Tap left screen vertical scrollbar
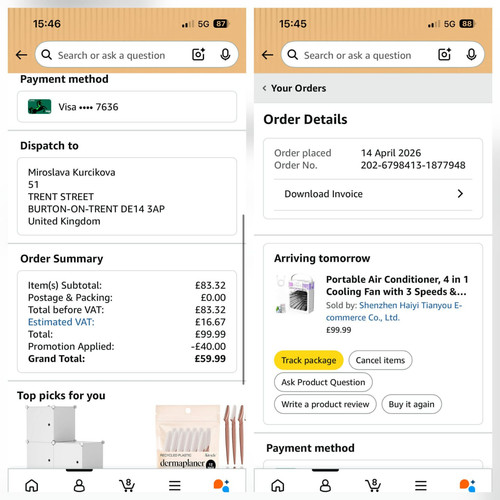500x500 pixels. [x=243, y=299]
